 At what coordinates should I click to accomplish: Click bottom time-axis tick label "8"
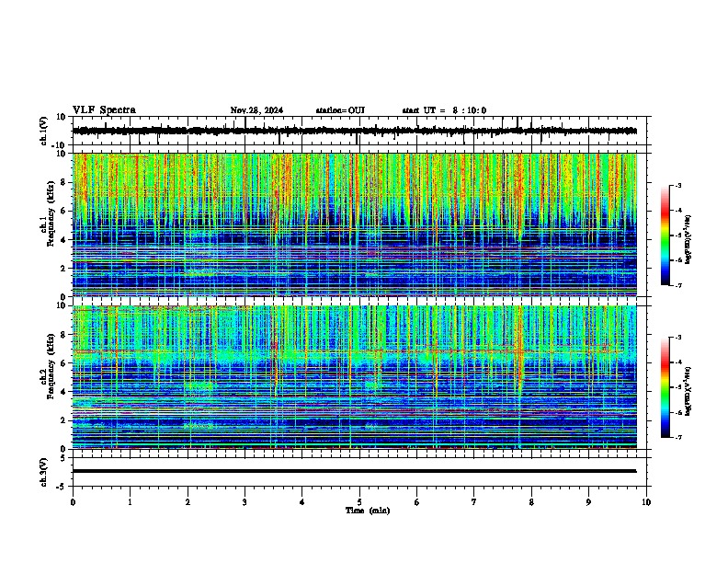(531, 502)
